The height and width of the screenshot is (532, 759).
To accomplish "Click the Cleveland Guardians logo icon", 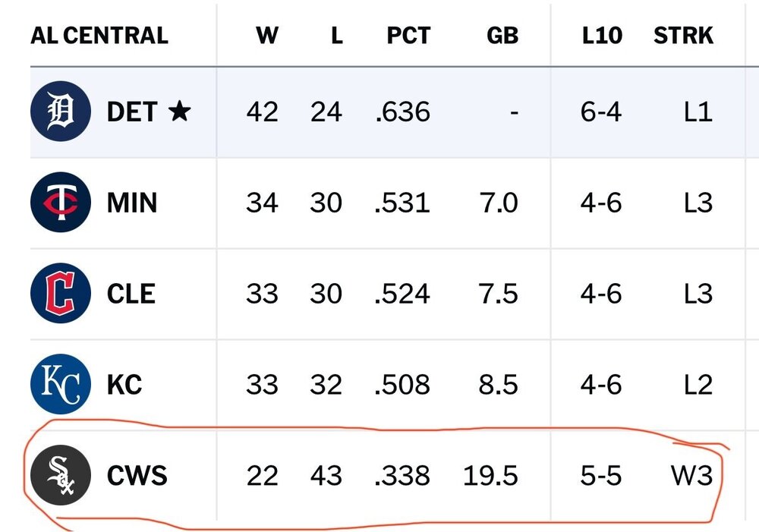I will click(x=60, y=294).
